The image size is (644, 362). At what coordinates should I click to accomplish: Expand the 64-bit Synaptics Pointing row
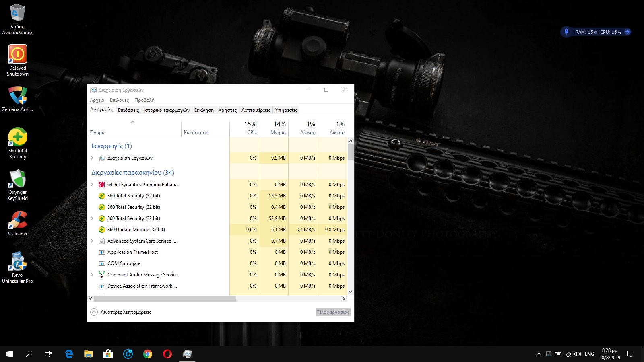pyautogui.click(x=92, y=185)
